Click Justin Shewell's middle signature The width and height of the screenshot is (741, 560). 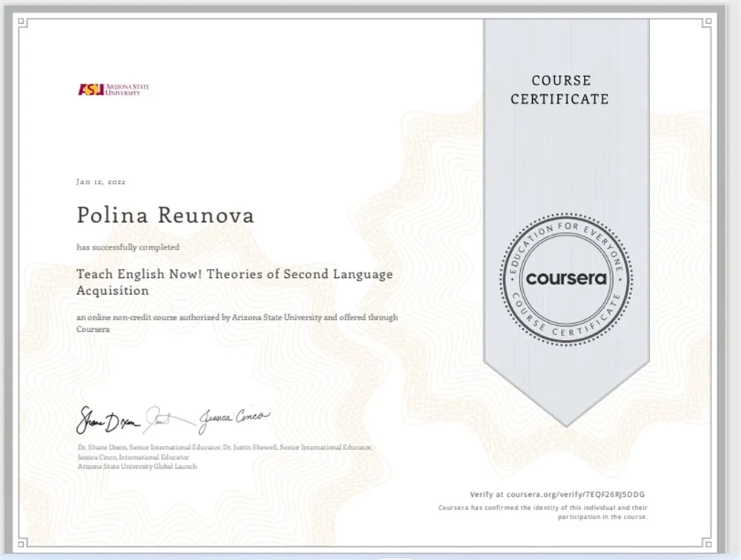click(x=170, y=419)
